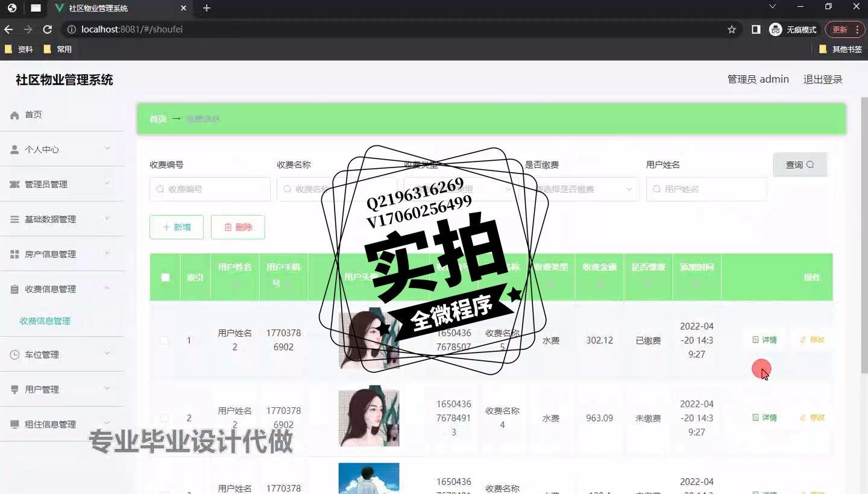Click the 管理员管理 sidebar icon

15,184
